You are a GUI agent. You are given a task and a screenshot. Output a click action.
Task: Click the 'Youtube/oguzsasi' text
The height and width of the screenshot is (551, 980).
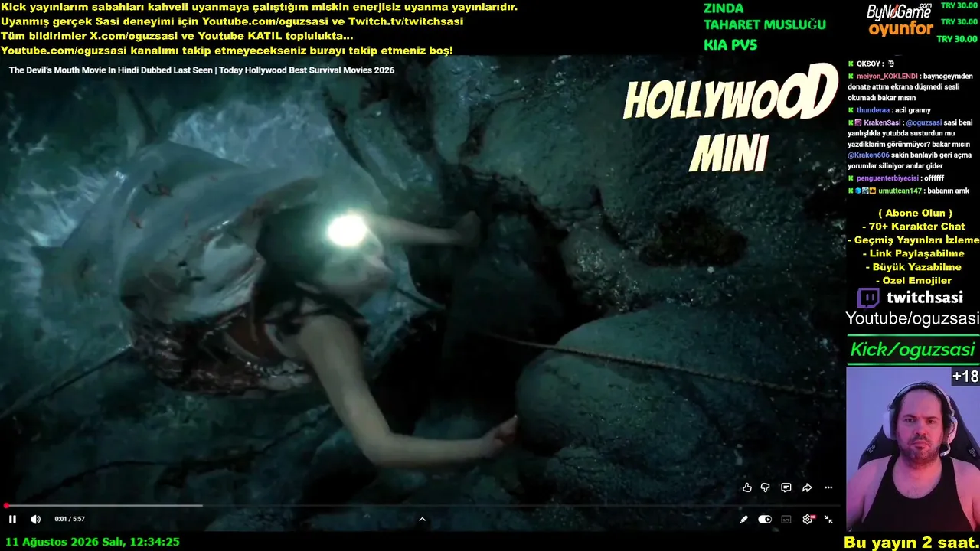913,318
